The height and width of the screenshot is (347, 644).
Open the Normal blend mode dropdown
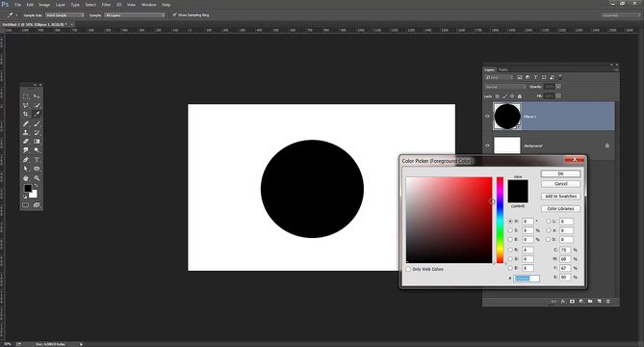505,87
